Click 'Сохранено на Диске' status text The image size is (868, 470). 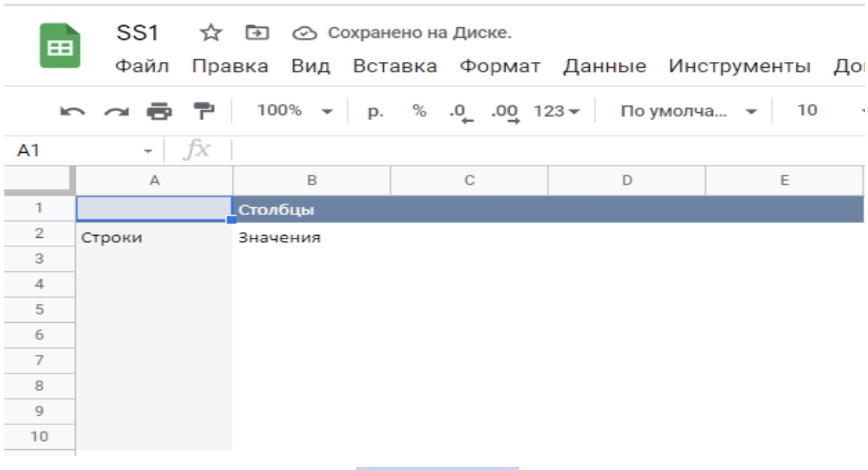[420, 33]
